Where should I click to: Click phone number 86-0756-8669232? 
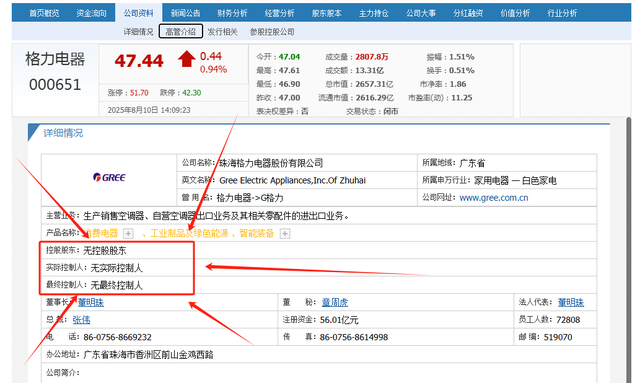click(x=118, y=337)
